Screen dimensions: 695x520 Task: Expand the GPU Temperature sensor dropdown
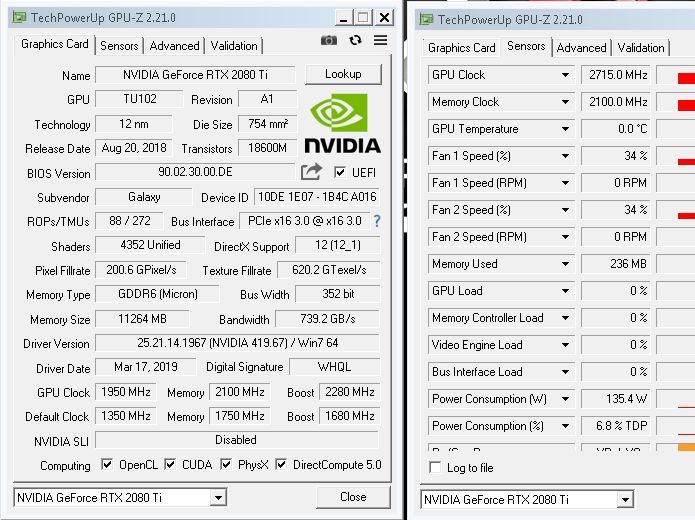(565, 129)
